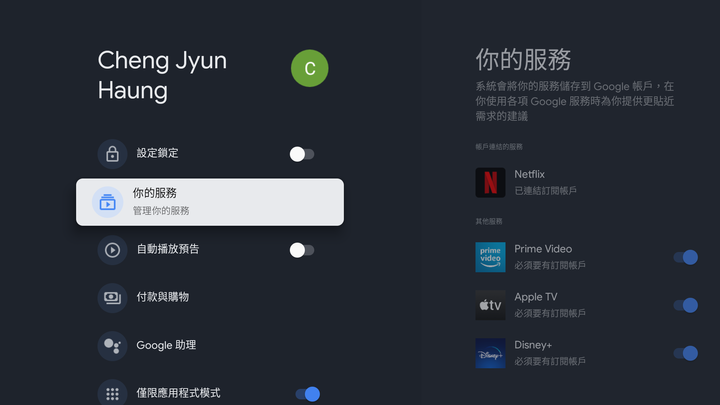Click the 已連結訂閱帳戶 status under Netflix
Image resolution: width=720 pixels, height=405 pixels.
click(546, 191)
